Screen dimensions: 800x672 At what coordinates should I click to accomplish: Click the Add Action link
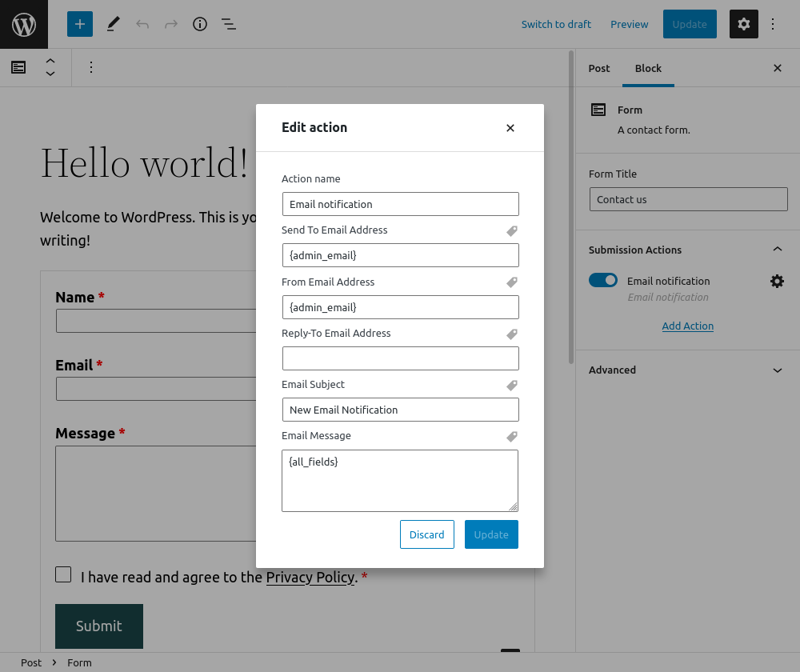coord(687,326)
